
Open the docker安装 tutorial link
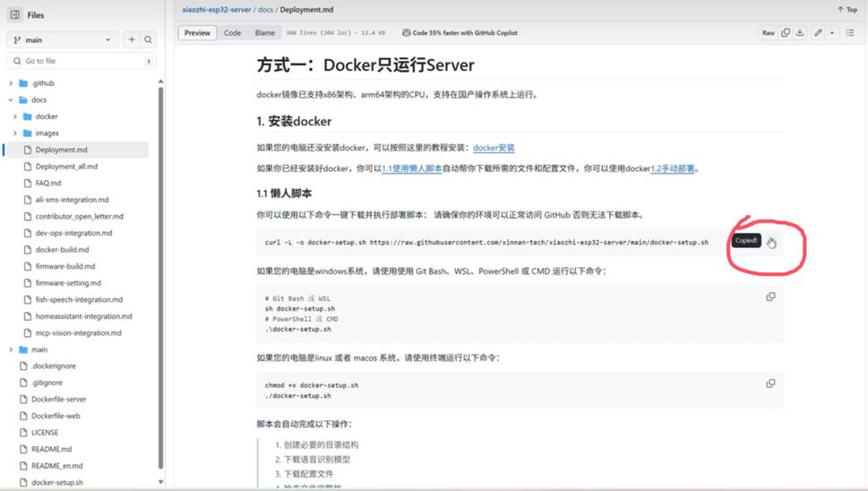click(494, 148)
